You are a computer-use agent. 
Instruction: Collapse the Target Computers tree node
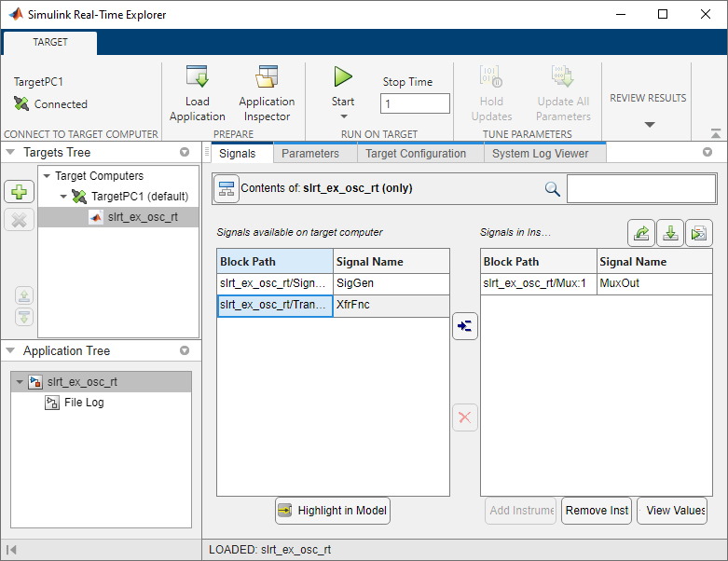click(x=47, y=176)
